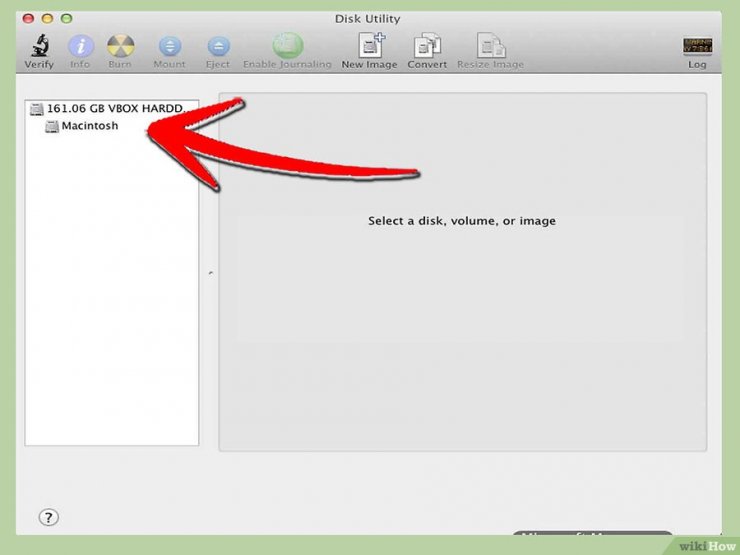
Task: Click the Verify microscope icon
Action: (40, 46)
